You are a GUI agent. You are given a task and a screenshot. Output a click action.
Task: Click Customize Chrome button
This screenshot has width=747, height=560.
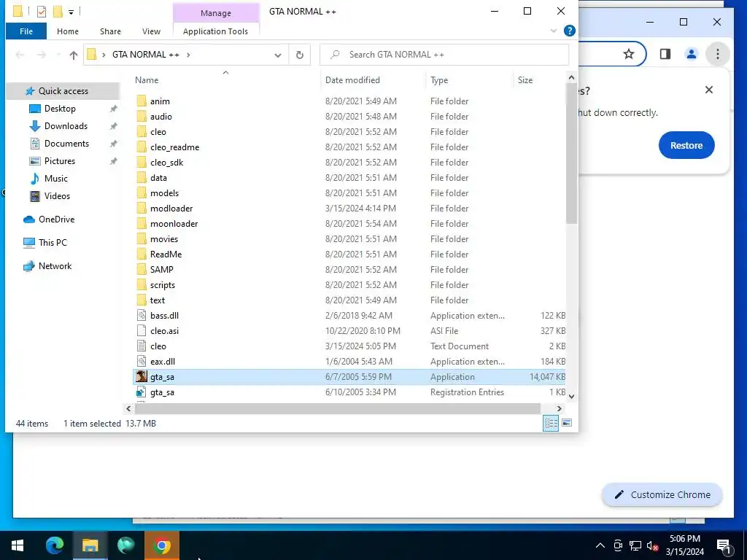[662, 495]
